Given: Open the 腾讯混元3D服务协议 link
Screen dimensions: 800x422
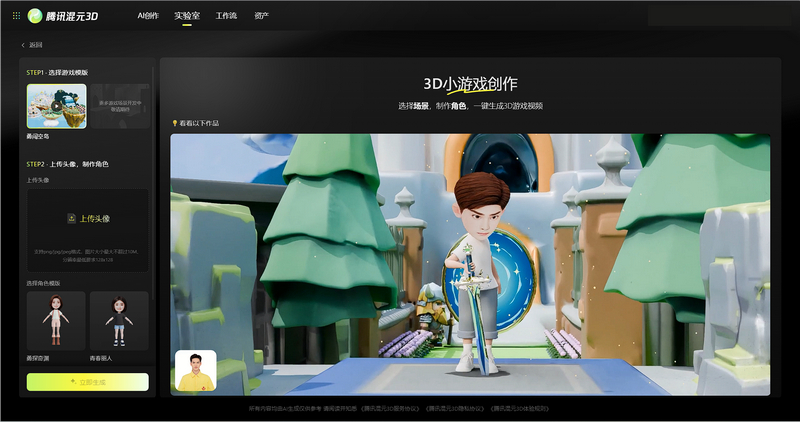Looking at the screenshot, I should tap(390, 408).
